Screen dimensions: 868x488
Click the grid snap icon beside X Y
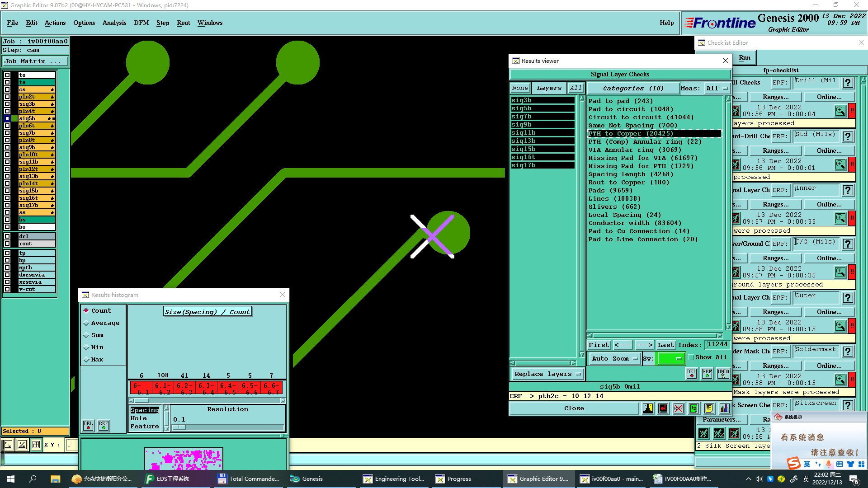[x=36, y=445]
